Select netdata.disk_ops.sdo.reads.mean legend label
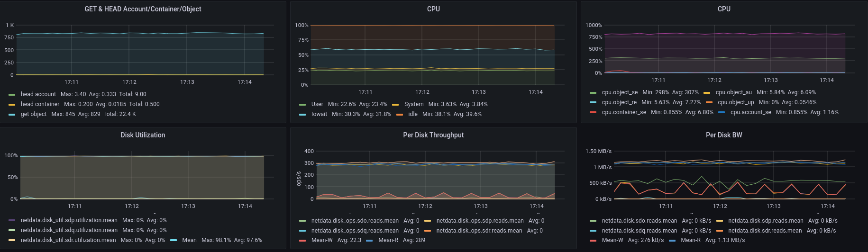The width and height of the screenshot is (868, 252). point(355,221)
